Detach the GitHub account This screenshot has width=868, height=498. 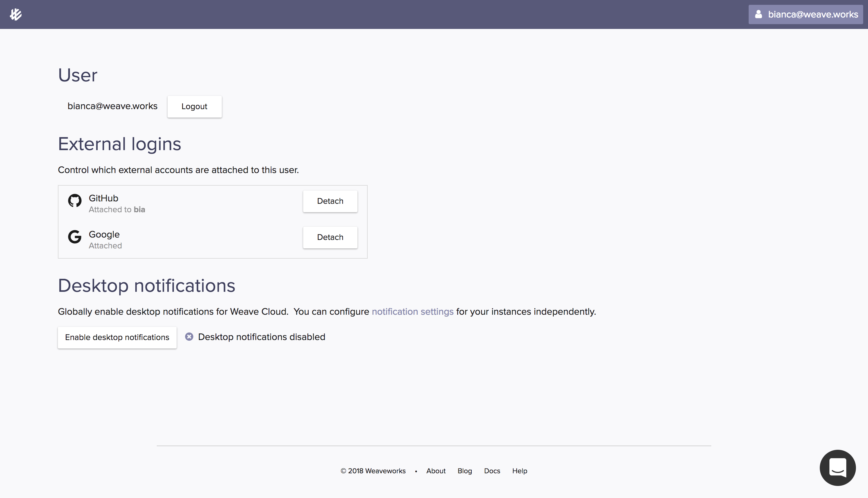pyautogui.click(x=329, y=201)
